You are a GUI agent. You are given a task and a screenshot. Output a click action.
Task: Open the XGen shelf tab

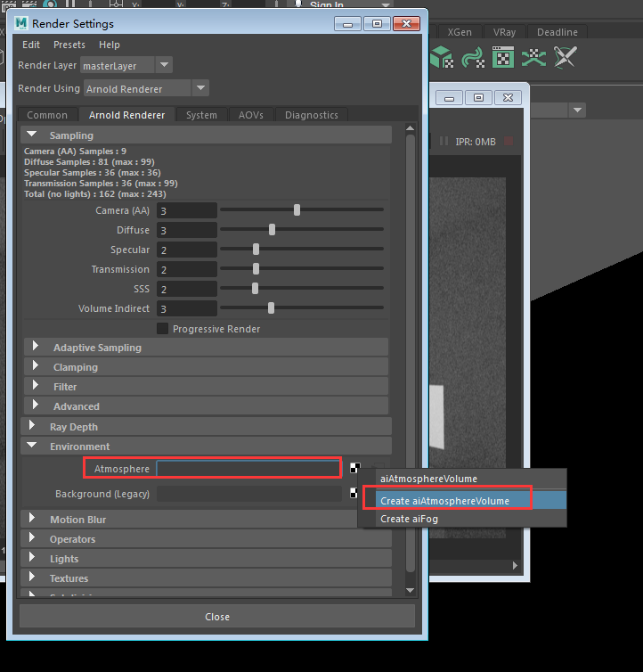[x=460, y=32]
